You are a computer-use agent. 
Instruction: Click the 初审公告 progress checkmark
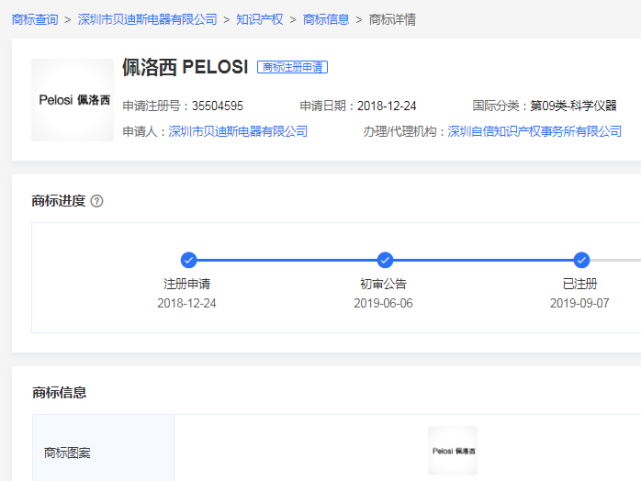click(385, 260)
